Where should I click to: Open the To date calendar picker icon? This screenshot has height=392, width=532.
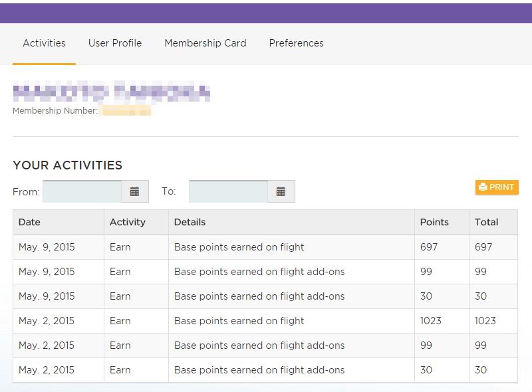pyautogui.click(x=281, y=191)
